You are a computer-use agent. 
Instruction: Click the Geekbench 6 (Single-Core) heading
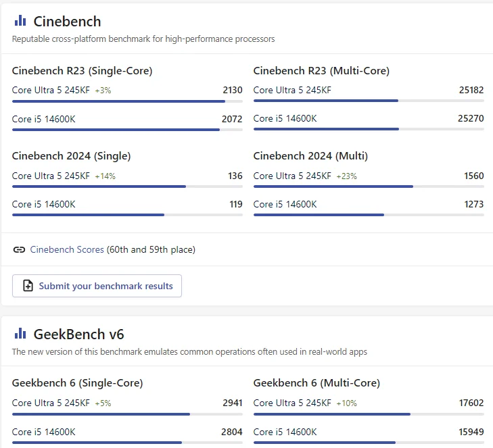pos(77,383)
